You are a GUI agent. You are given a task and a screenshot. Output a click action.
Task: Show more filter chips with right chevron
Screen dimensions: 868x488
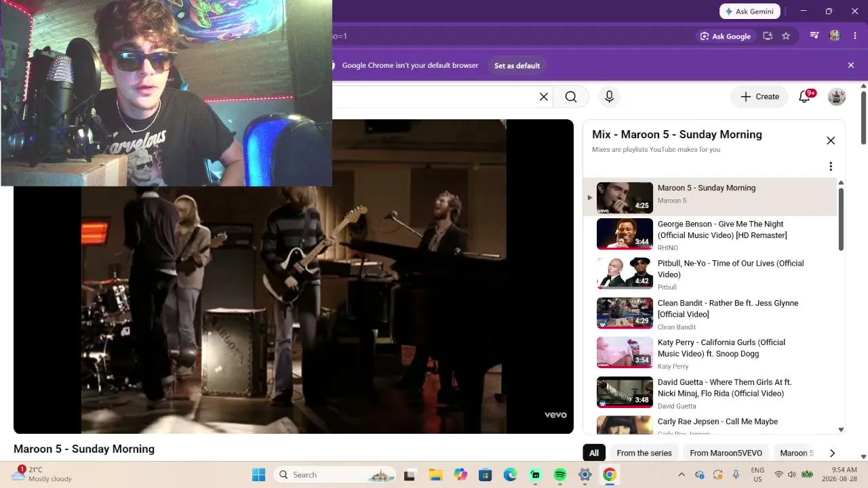pos(832,453)
